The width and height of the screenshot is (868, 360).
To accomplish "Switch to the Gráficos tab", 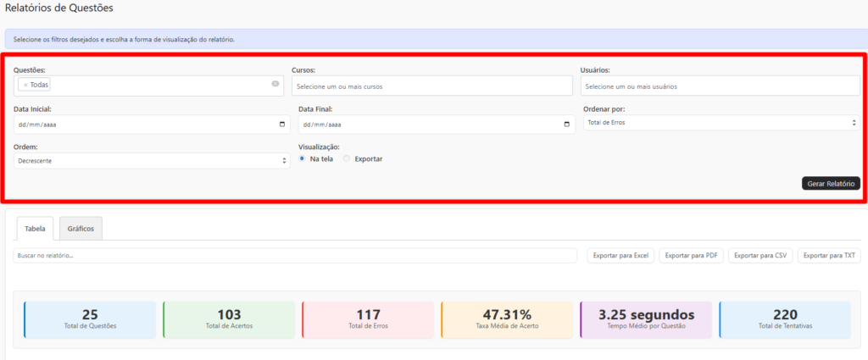I will click(x=81, y=229).
